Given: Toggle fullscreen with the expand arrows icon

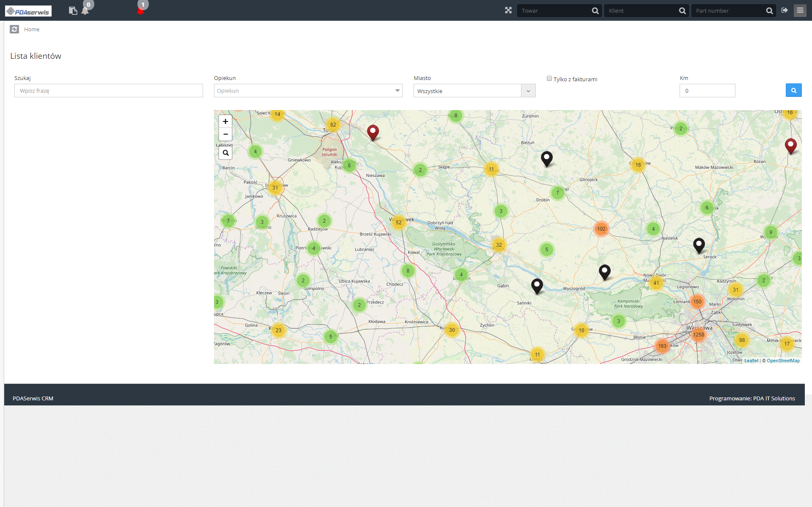Looking at the screenshot, I should coord(508,10).
